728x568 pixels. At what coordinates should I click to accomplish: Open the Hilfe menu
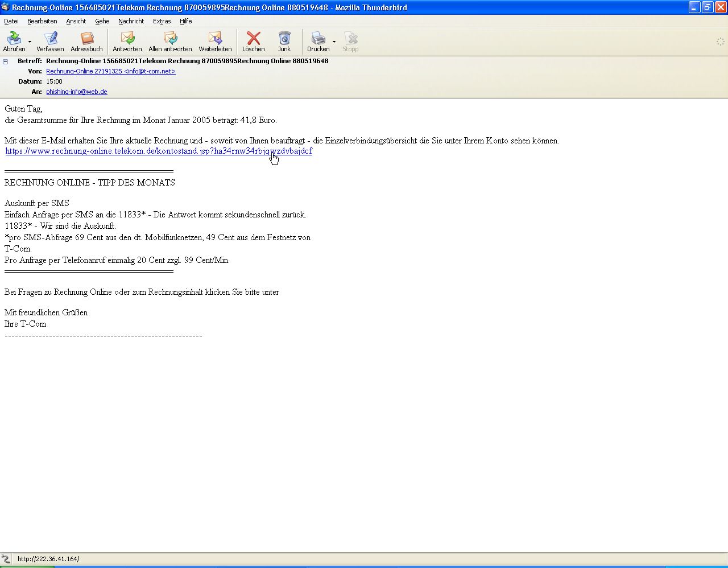click(185, 21)
